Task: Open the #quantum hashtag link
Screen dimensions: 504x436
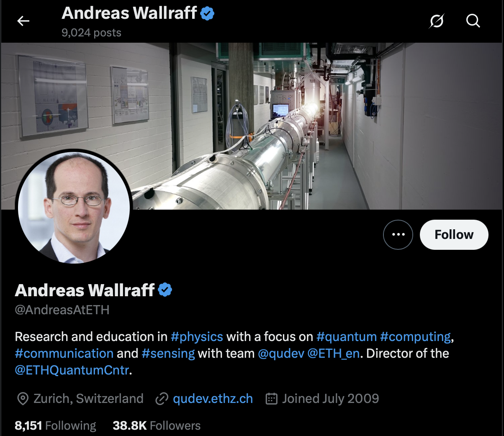Action: [347, 337]
